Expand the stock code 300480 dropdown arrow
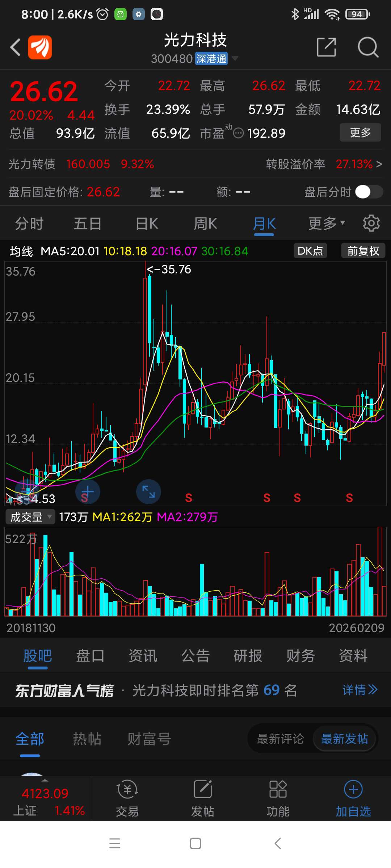 tap(235, 58)
